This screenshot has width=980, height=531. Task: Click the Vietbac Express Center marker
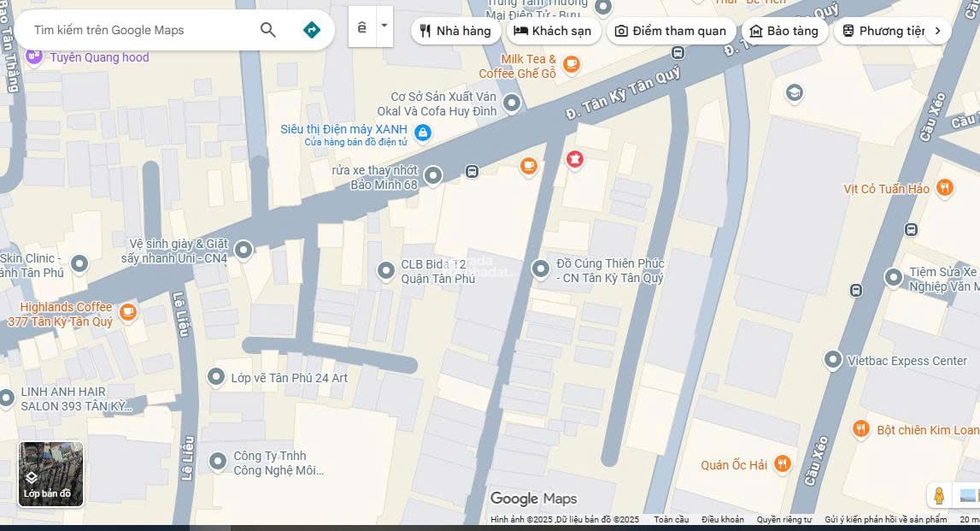click(833, 360)
